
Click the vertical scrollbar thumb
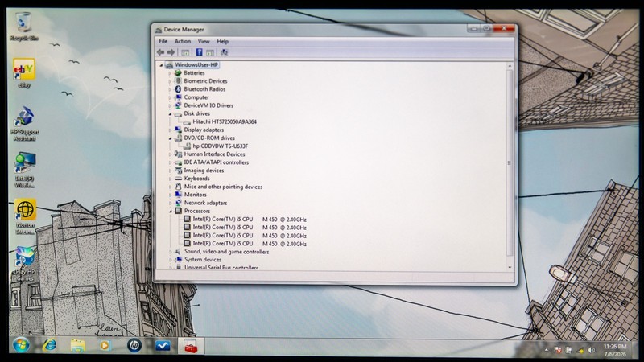(510, 163)
